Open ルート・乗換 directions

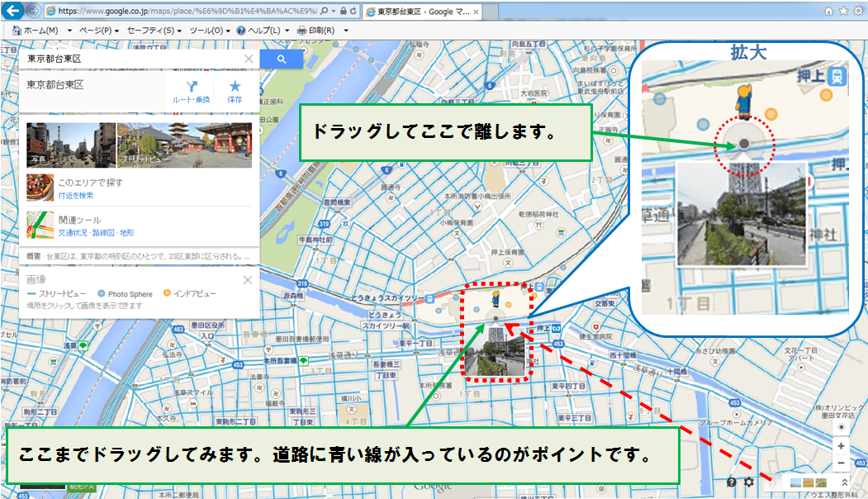[191, 92]
